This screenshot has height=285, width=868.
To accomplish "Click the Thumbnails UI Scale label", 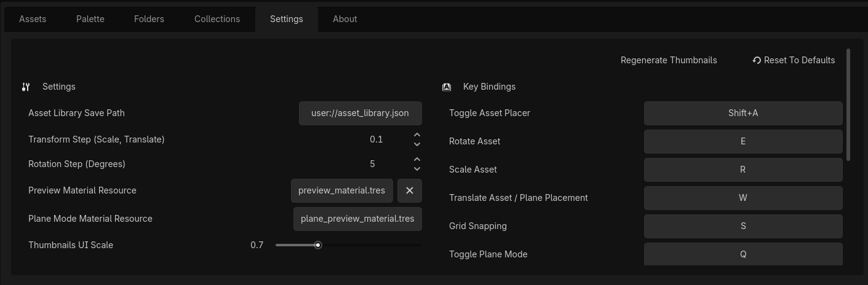I will pyautogui.click(x=71, y=245).
